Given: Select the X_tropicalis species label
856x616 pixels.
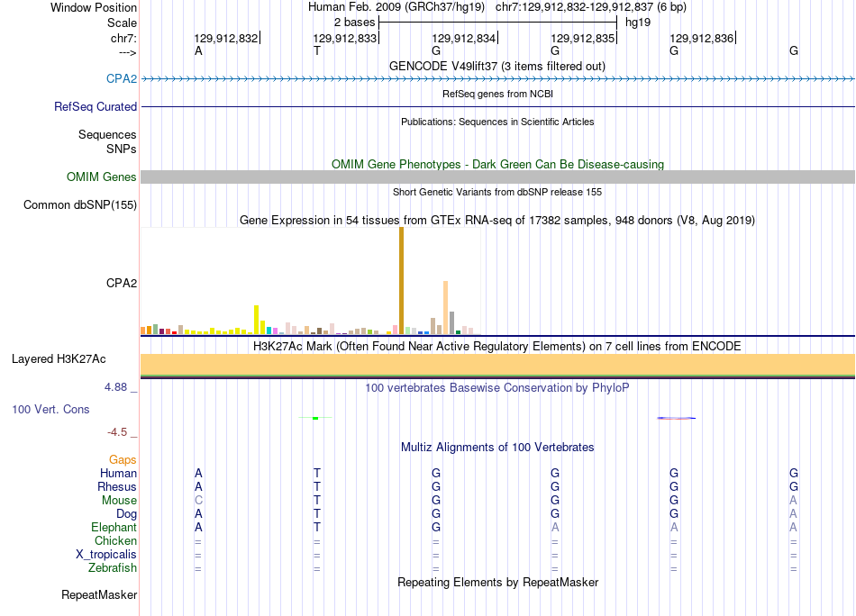Looking at the screenshot, I should tap(106, 555).
